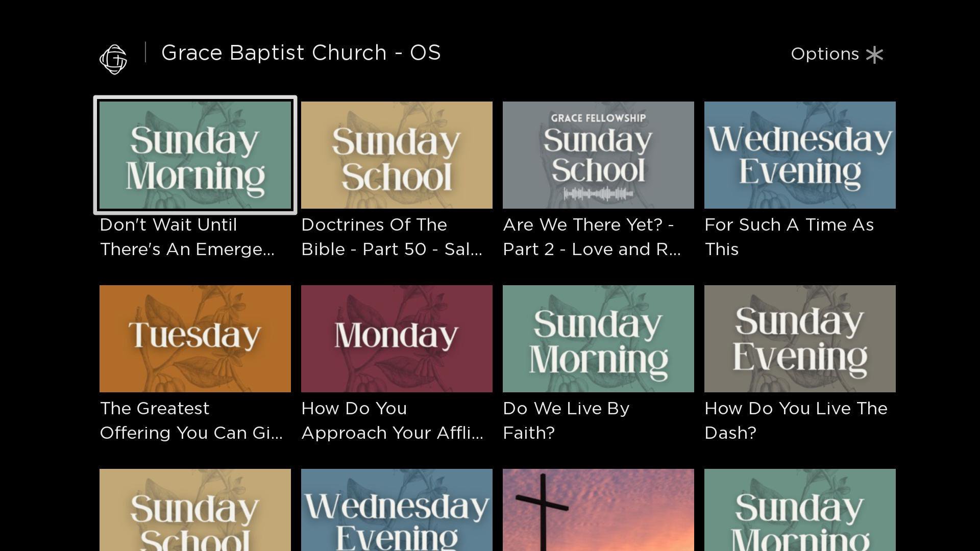Select the gray Sunday Evening thumbnail

(x=800, y=339)
